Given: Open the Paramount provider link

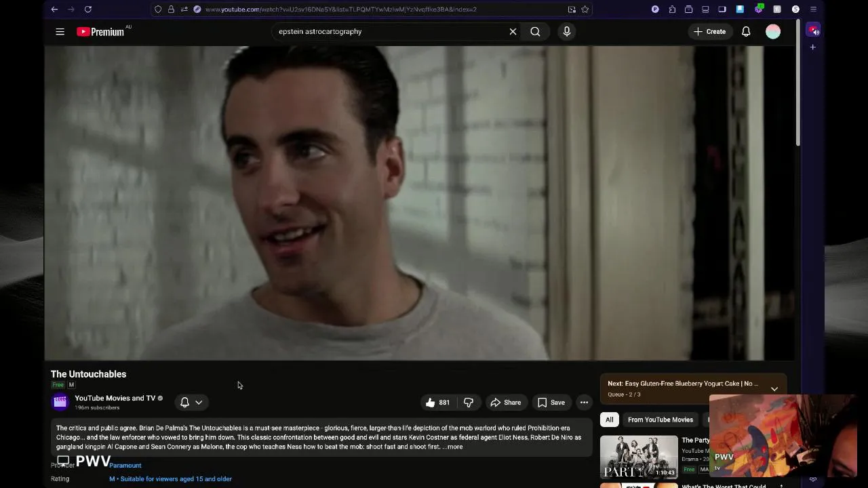Looking at the screenshot, I should coord(125,466).
